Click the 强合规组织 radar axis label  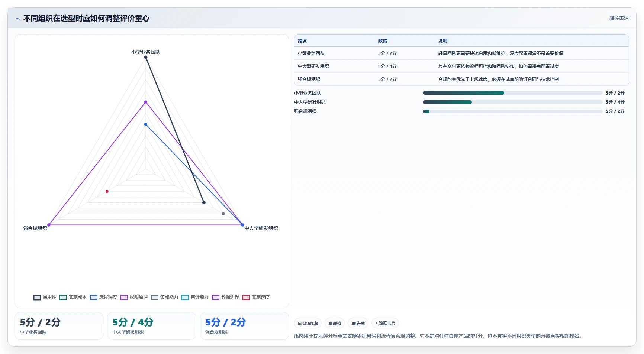(35, 228)
